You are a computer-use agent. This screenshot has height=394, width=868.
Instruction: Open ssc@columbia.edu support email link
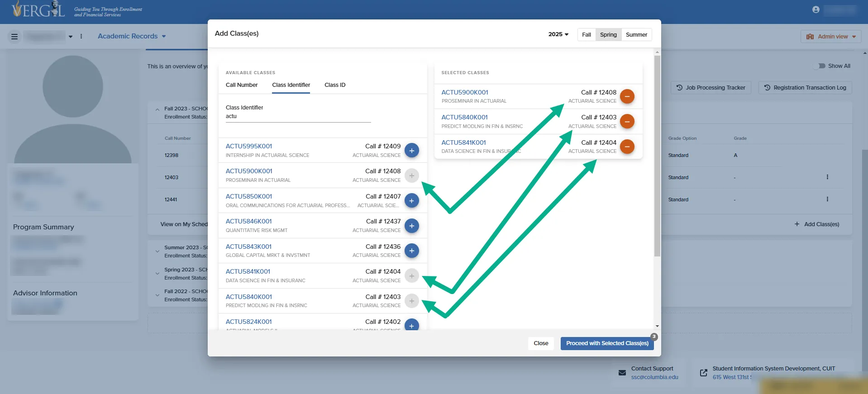click(654, 377)
